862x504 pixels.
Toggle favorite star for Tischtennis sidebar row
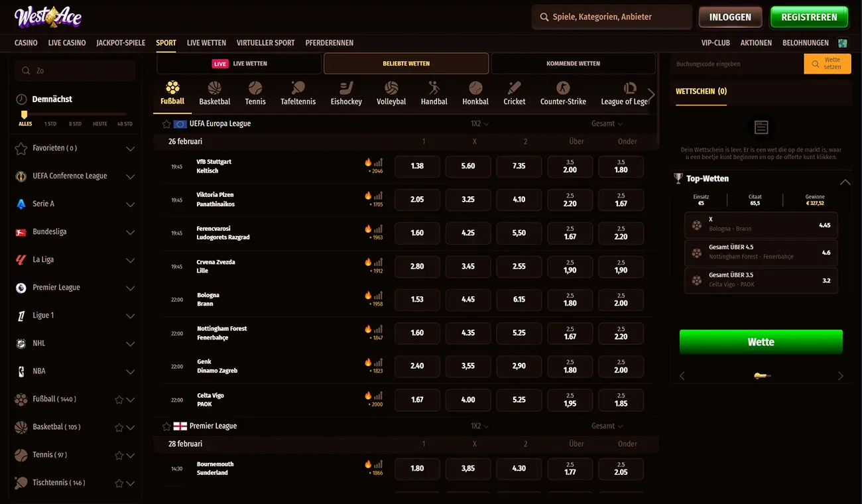[119, 483]
